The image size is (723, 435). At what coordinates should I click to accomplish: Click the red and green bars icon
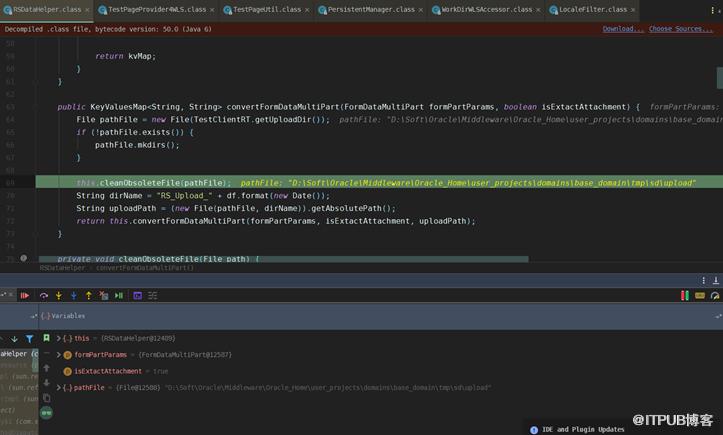pos(685,296)
